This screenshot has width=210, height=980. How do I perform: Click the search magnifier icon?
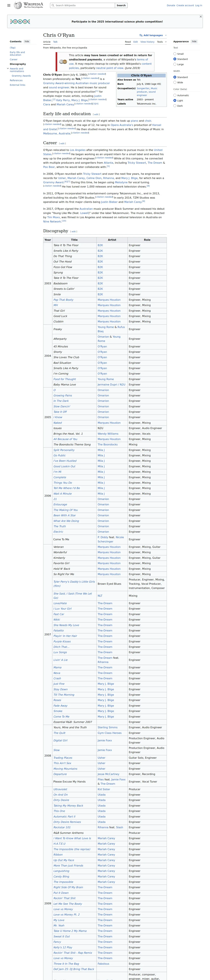(x=53, y=5)
